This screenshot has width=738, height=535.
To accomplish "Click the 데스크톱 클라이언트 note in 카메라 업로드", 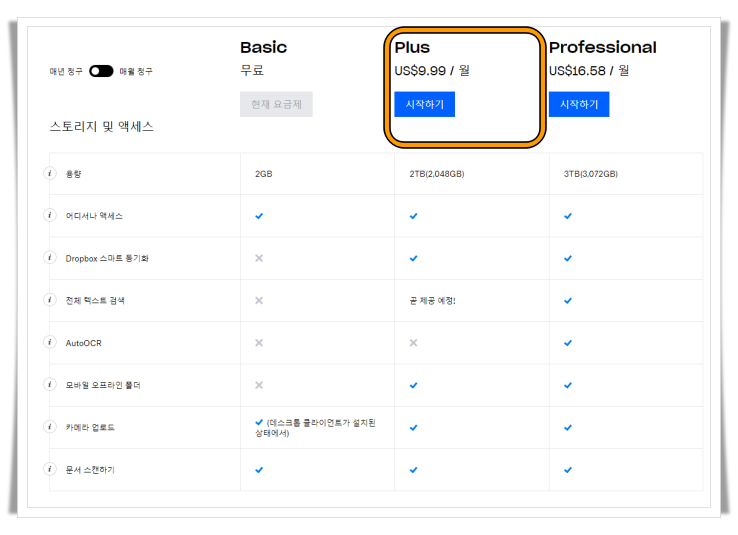I will click(x=315, y=428).
